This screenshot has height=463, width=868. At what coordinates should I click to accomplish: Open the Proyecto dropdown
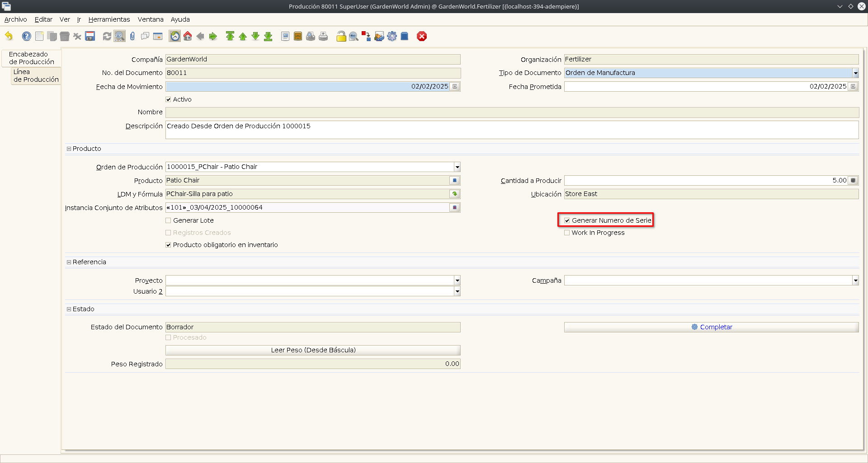click(457, 280)
